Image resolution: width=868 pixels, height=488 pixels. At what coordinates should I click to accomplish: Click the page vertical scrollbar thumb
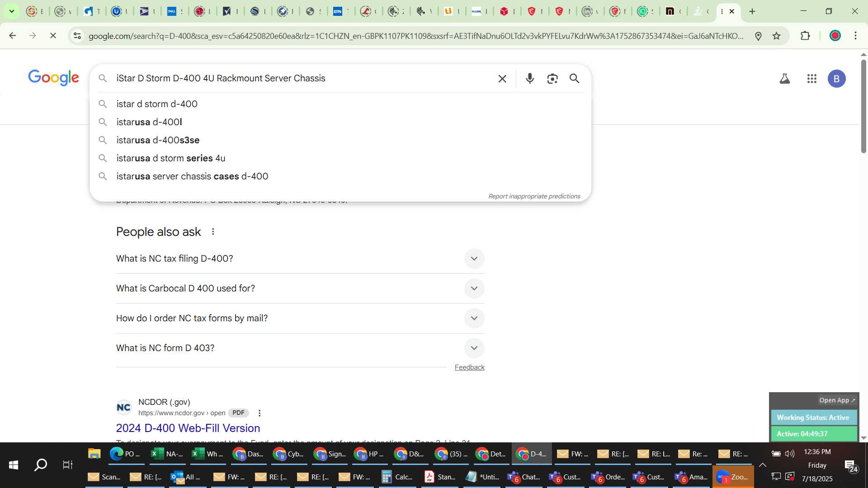pyautogui.click(x=863, y=106)
